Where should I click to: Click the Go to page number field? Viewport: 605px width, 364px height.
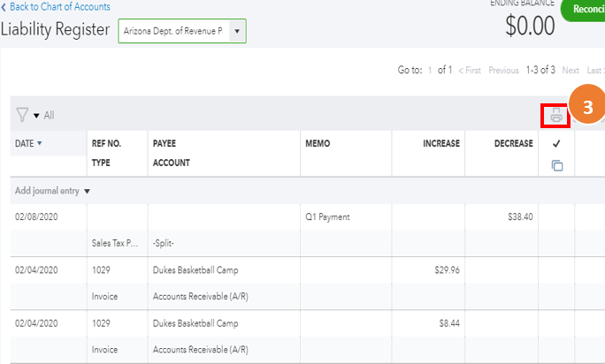click(431, 70)
